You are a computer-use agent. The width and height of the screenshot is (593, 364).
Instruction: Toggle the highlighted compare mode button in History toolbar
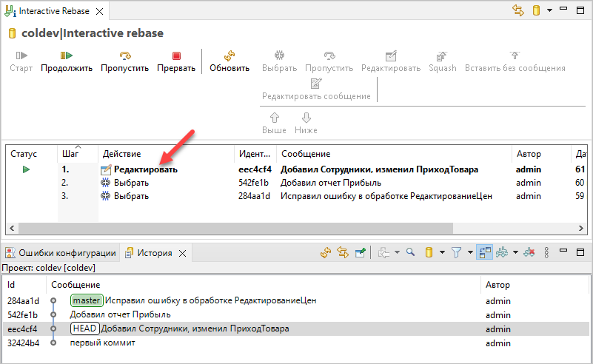483,252
